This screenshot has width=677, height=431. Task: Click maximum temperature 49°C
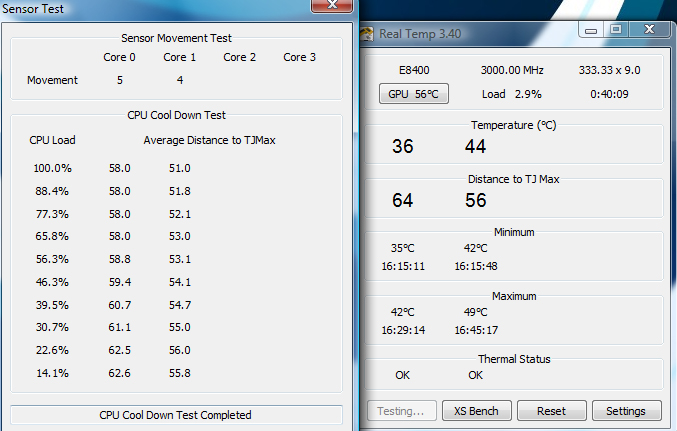click(x=475, y=312)
